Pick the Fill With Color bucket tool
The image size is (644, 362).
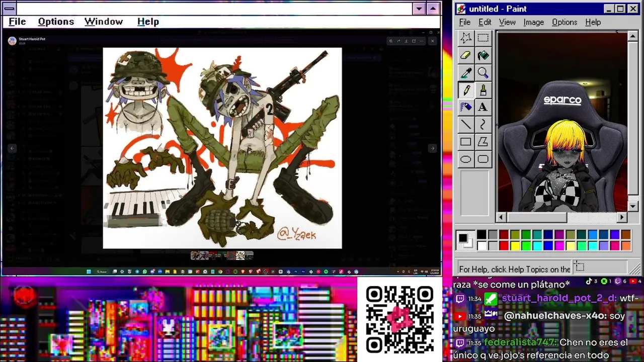coord(483,55)
